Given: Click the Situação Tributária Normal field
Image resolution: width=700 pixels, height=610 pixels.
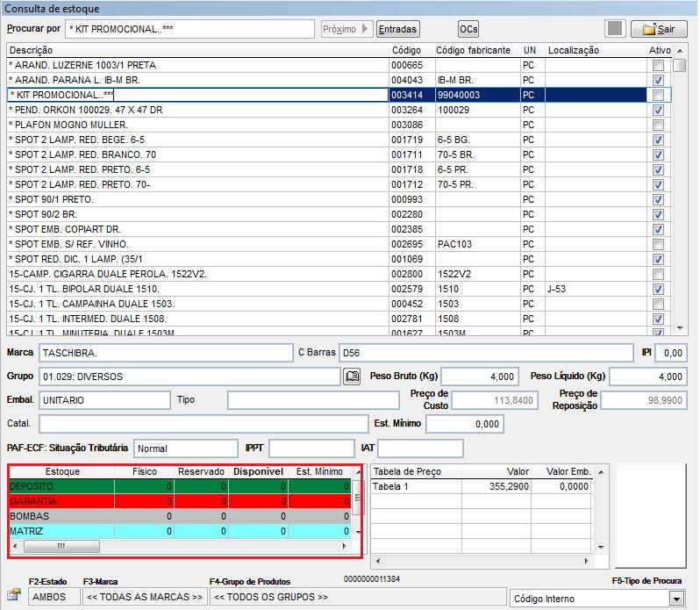Looking at the screenshot, I should [x=186, y=449].
